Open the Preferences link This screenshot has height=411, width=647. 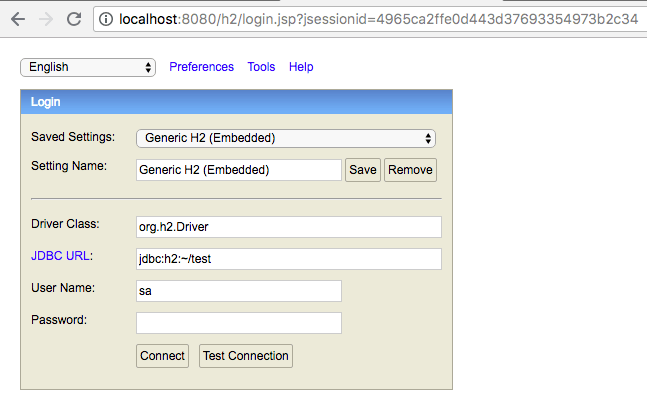(x=201, y=67)
